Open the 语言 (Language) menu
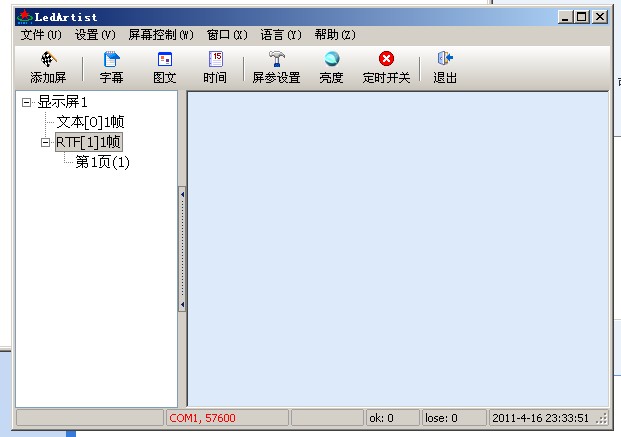 pyautogui.click(x=280, y=35)
